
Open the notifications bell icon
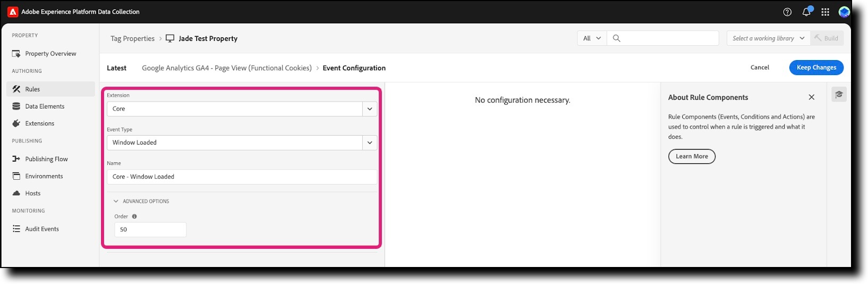[806, 12]
